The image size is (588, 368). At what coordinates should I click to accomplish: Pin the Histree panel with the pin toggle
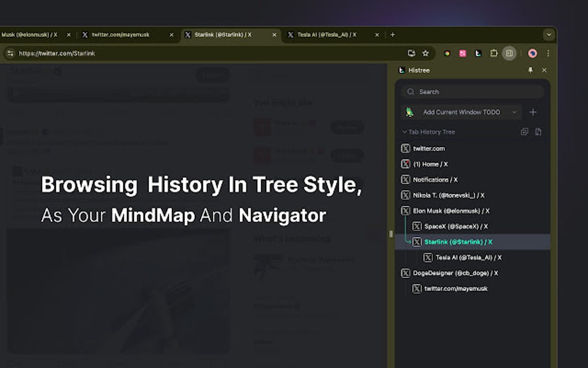click(531, 70)
